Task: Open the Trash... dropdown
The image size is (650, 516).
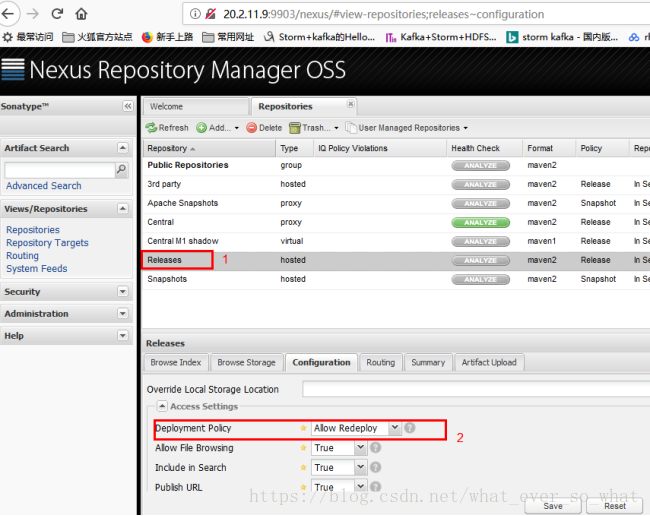Action: 314,128
